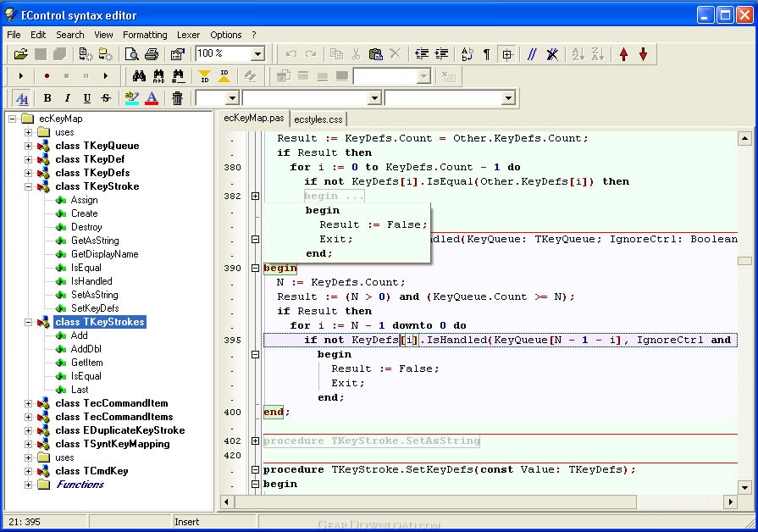The image size is (758, 532).
Task: Select the ecKeyMap.pas tab
Action: pos(254,118)
